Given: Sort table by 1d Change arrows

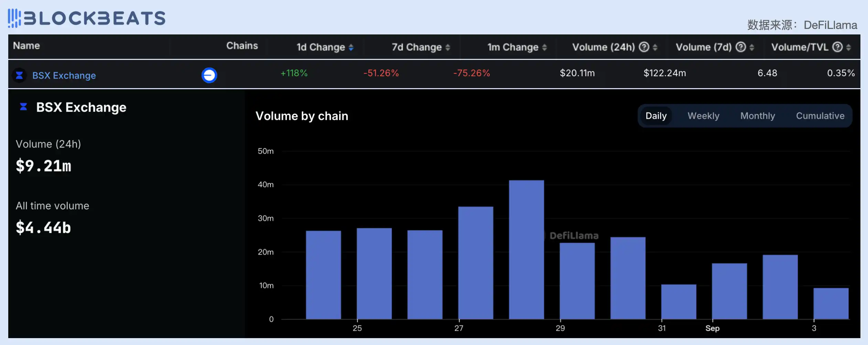Looking at the screenshot, I should pyautogui.click(x=351, y=47).
